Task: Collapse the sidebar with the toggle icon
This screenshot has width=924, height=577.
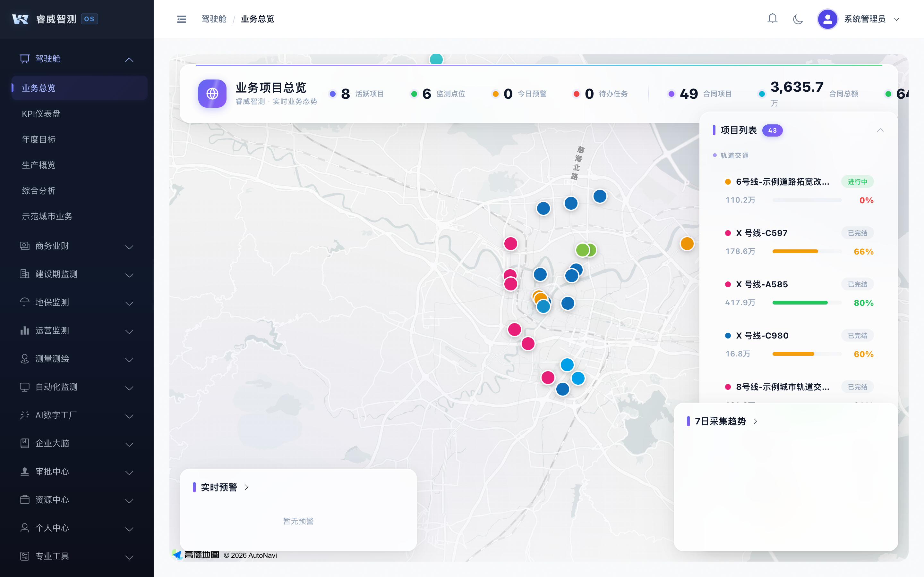Action: (181, 19)
